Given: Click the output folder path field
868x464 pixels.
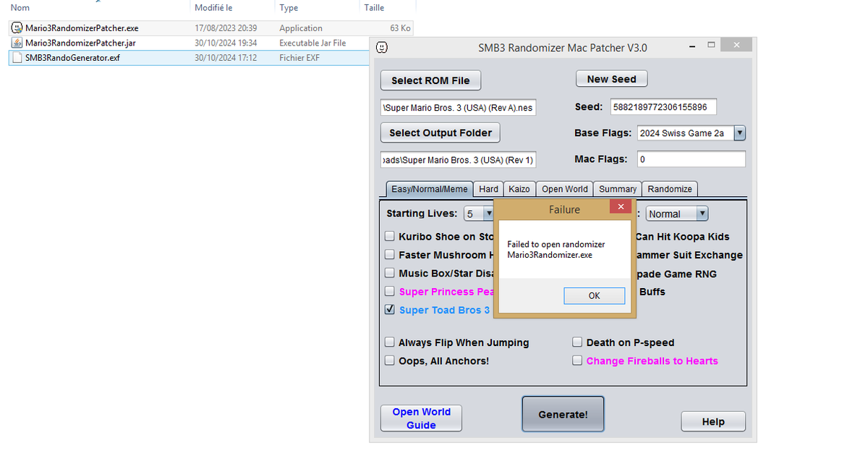Looking at the screenshot, I should (x=459, y=160).
